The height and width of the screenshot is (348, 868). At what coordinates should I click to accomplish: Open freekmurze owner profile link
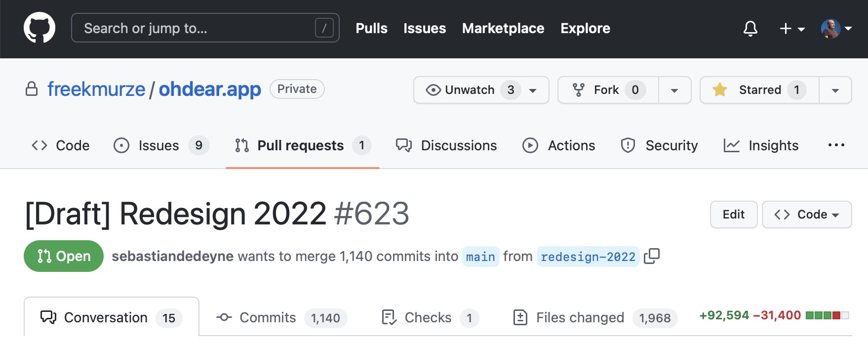[x=96, y=89]
